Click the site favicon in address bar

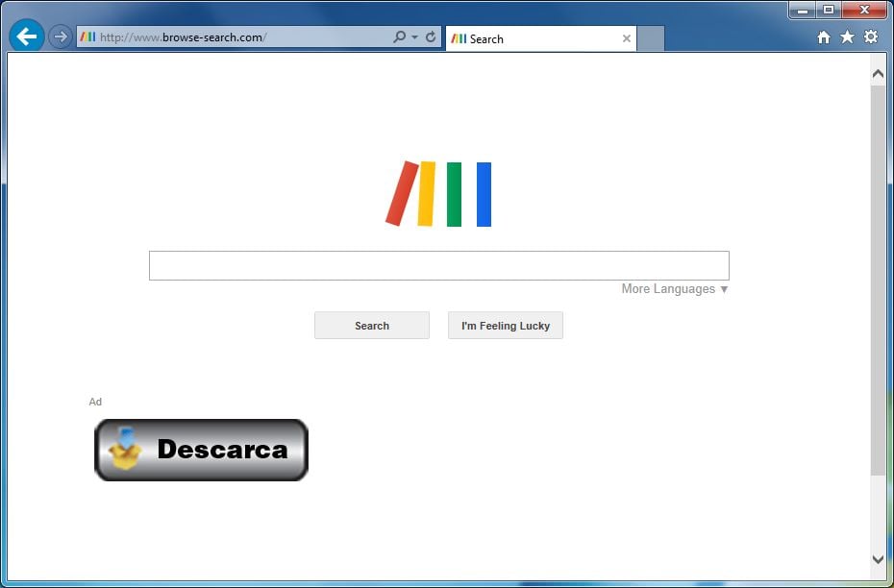[x=87, y=37]
